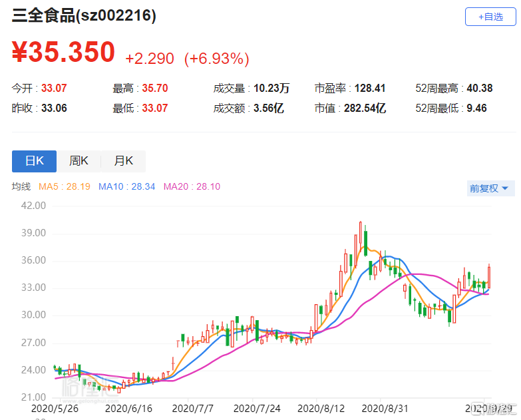Click the latest red candlestick at chart's right end

click(x=489, y=277)
